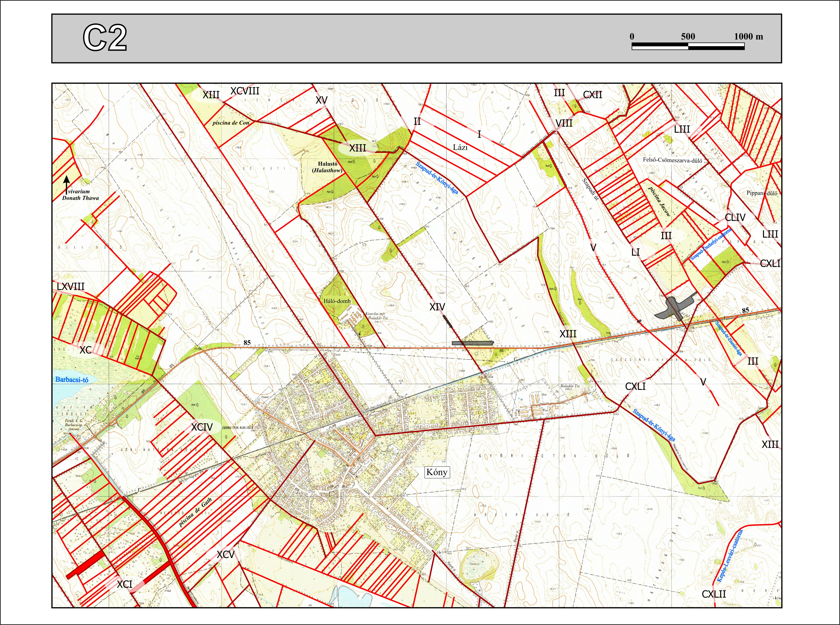Click the CXLII boundary numeral
Screen dimensions: 840x625
[714, 594]
